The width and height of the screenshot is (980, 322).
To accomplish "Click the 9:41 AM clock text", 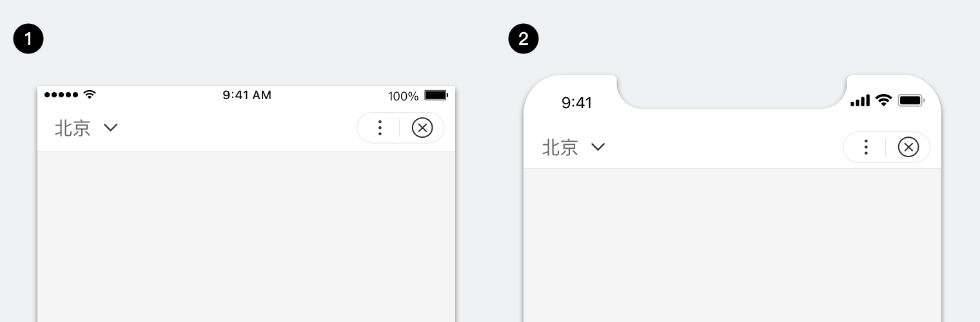I will click(x=247, y=95).
